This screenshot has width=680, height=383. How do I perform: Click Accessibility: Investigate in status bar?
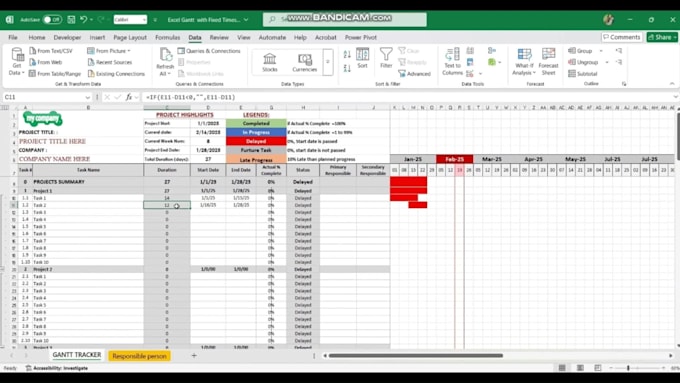pos(57,368)
